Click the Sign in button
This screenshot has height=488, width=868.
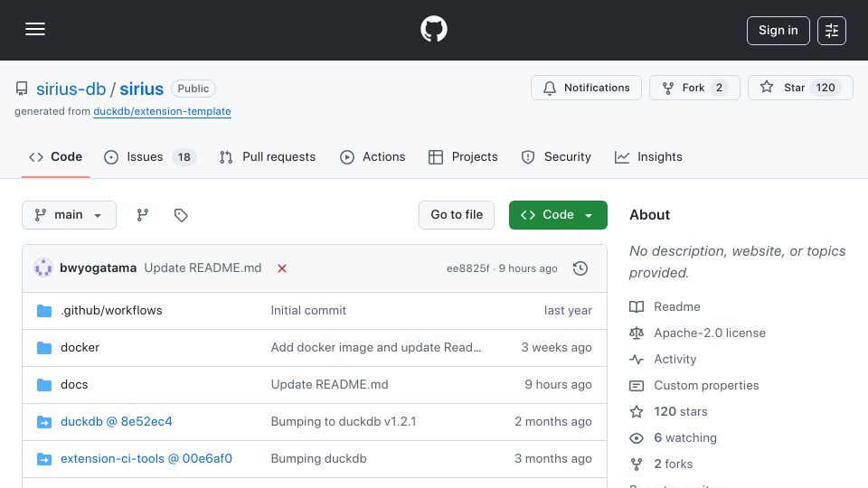[x=778, y=31]
